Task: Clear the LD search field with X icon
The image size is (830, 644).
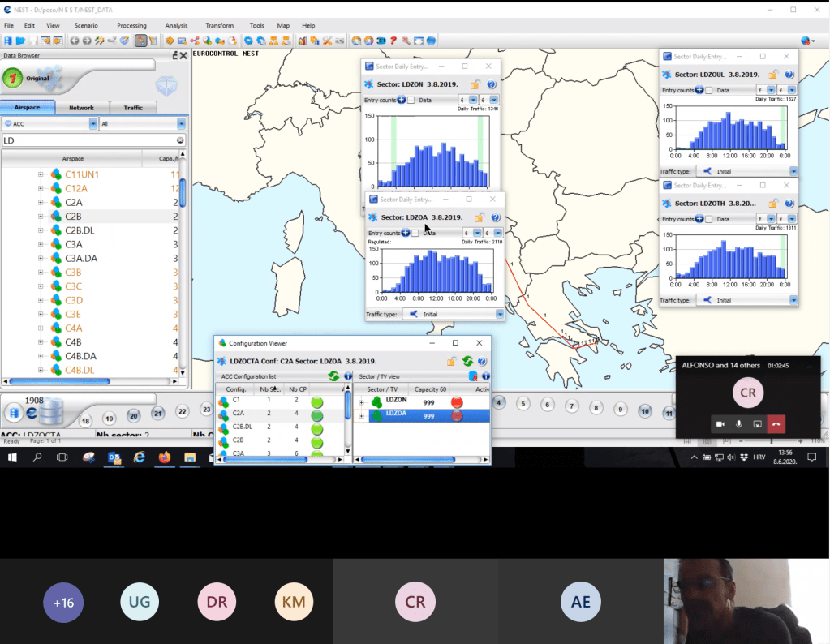Action: click(x=180, y=140)
